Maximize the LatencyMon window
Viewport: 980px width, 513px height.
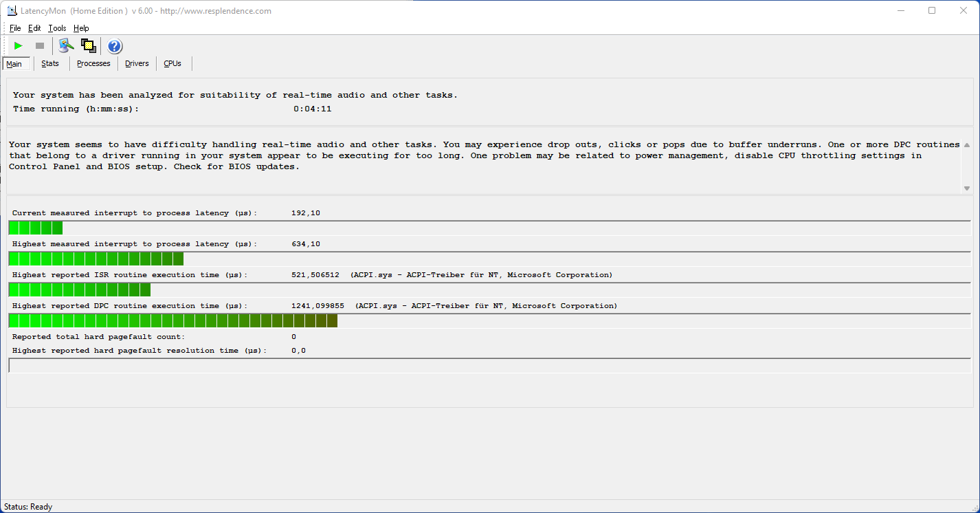[932, 11]
